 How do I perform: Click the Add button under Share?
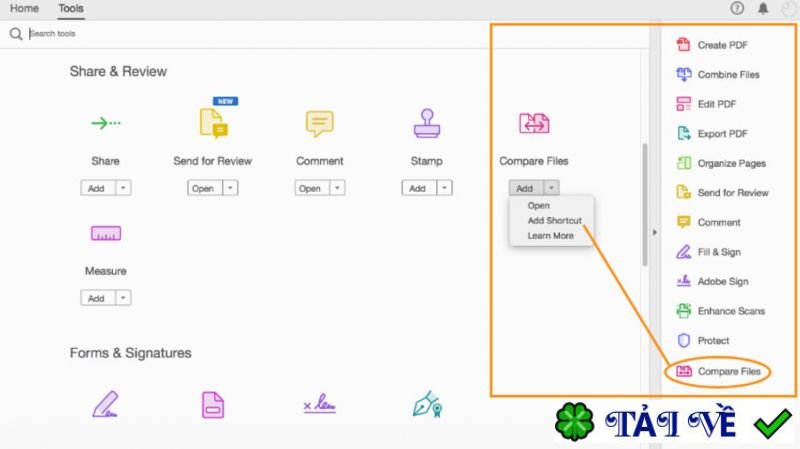[x=98, y=188]
